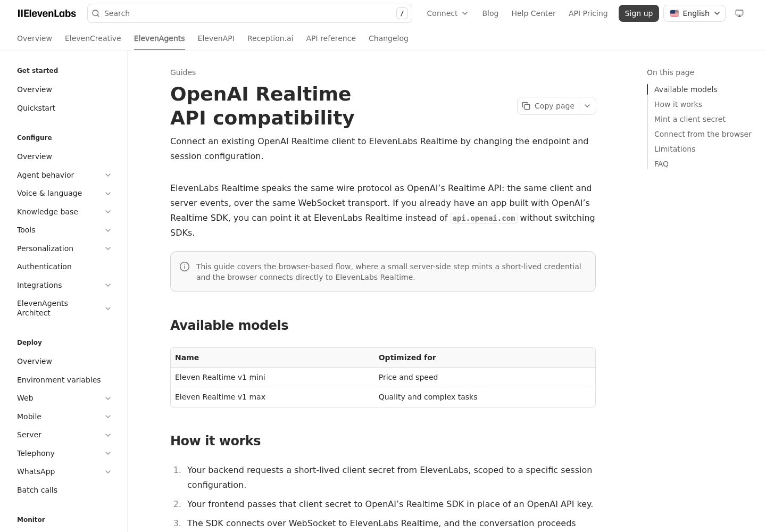Switch to the ElevenAPI tab
The image size is (766, 532).
click(216, 38)
